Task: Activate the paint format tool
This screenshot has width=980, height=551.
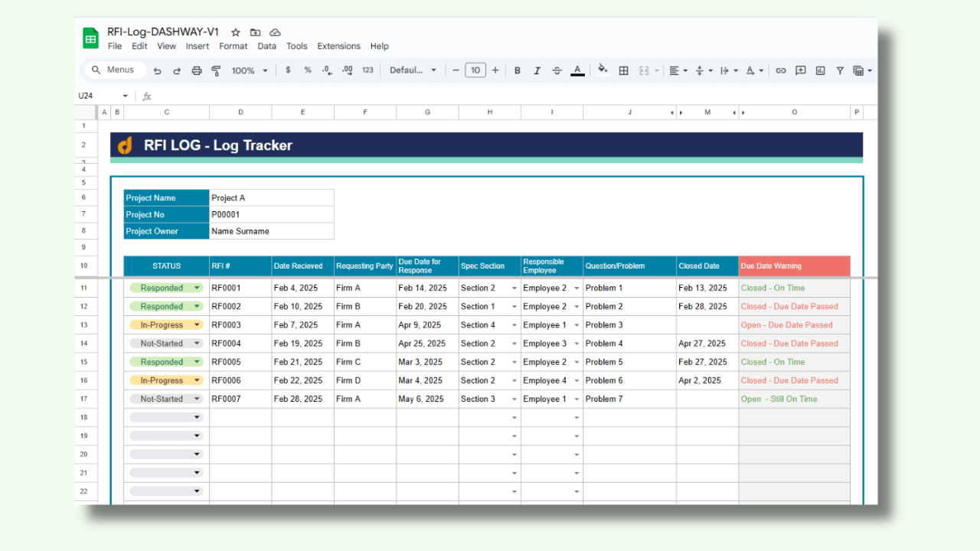Action: click(x=216, y=70)
